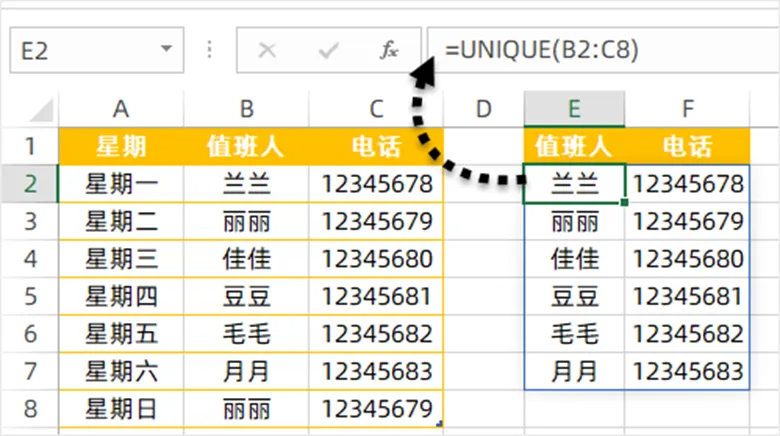The height and width of the screenshot is (436, 780).
Task: Click the 电话 header in column F
Action: pyautogui.click(x=687, y=147)
